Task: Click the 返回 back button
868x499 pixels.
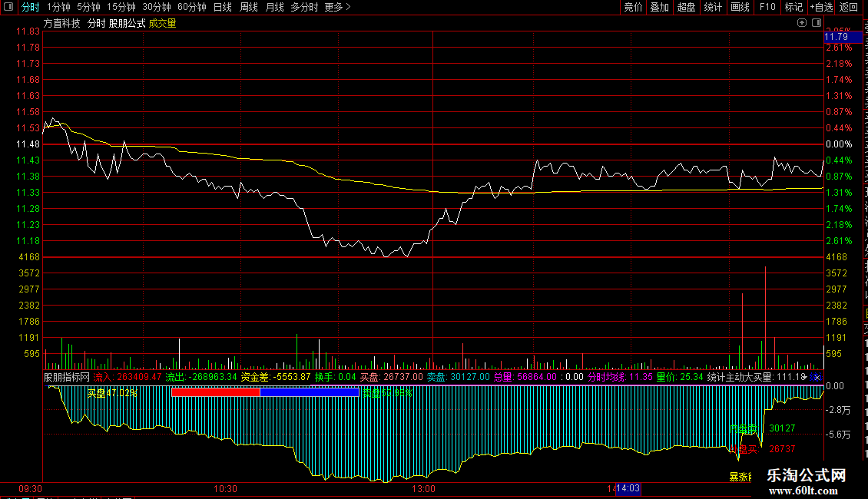Action: click(x=849, y=7)
